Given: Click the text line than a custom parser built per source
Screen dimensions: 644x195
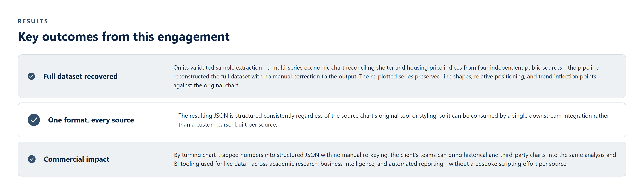Looking at the screenshot, I should pos(228,125).
